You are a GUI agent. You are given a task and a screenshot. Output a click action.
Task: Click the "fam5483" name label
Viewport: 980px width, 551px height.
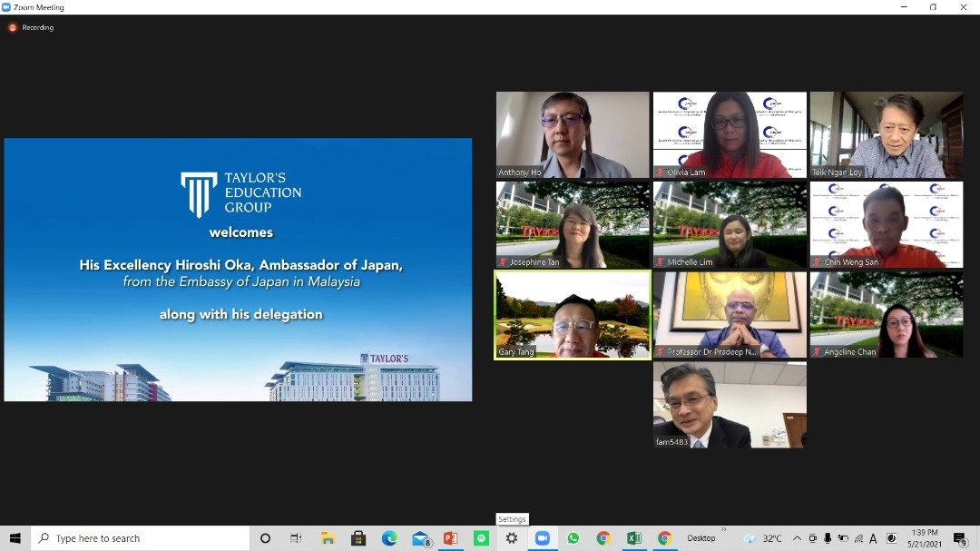click(x=671, y=442)
